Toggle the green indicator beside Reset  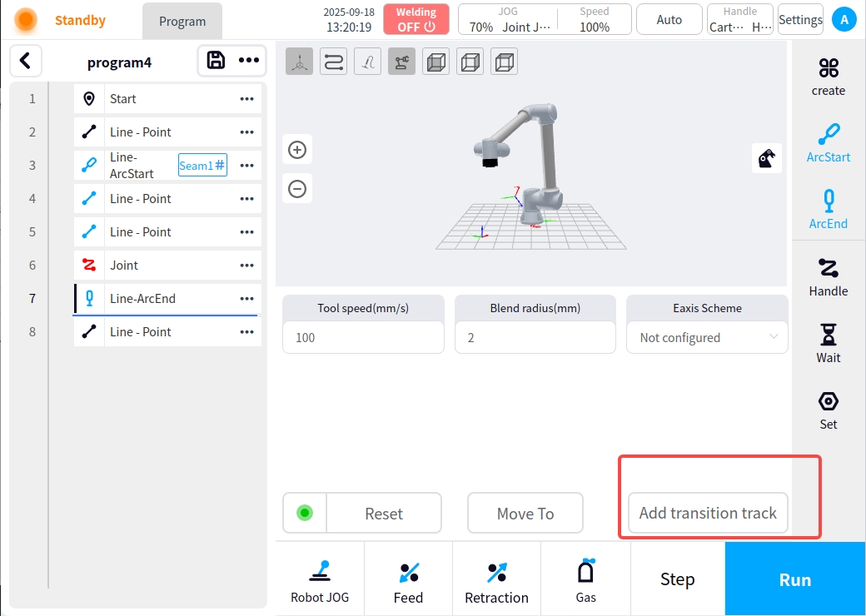(305, 513)
